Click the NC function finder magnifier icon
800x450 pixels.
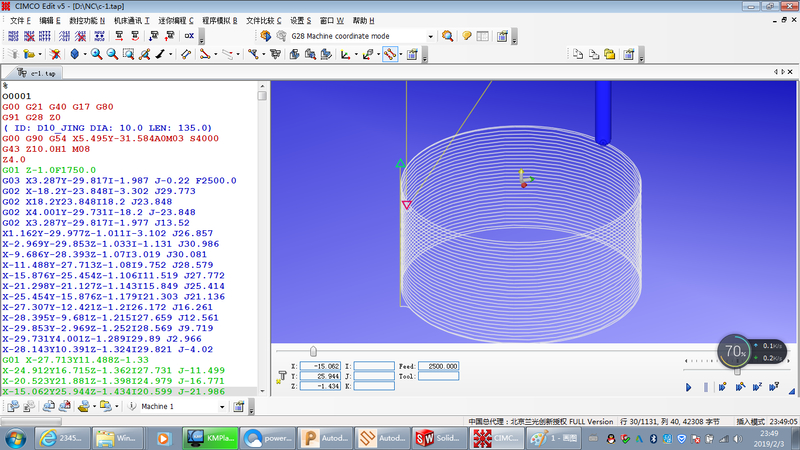pyautogui.click(x=447, y=36)
